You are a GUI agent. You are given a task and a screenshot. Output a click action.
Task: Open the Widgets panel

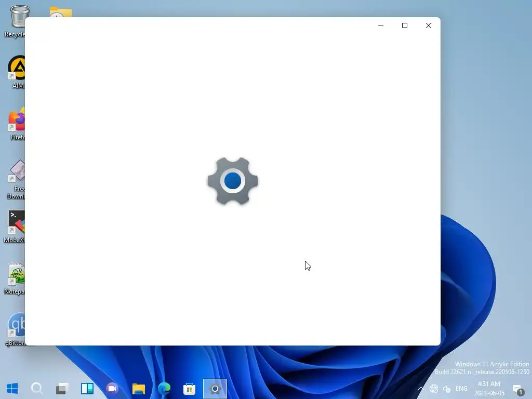87,388
